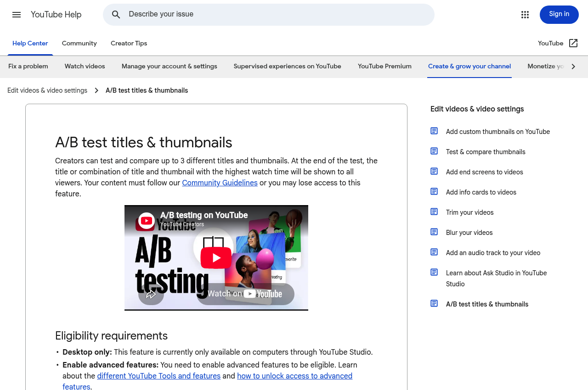Open Test & compare thumbnails article
This screenshot has height=390, width=588.
486,152
